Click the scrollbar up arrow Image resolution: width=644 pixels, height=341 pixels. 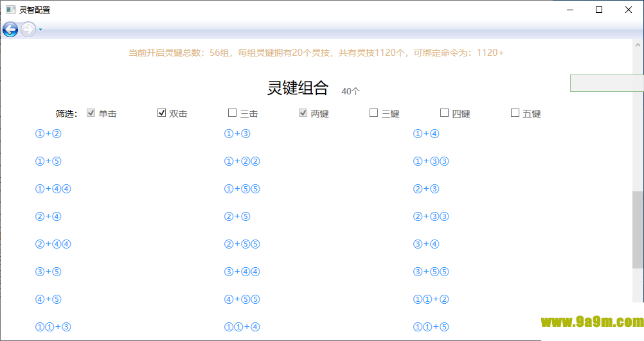[638, 45]
